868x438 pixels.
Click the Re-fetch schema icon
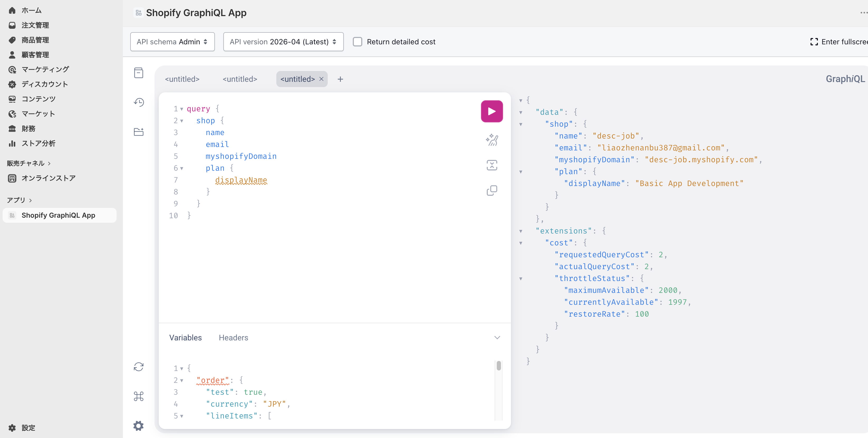[138, 366]
